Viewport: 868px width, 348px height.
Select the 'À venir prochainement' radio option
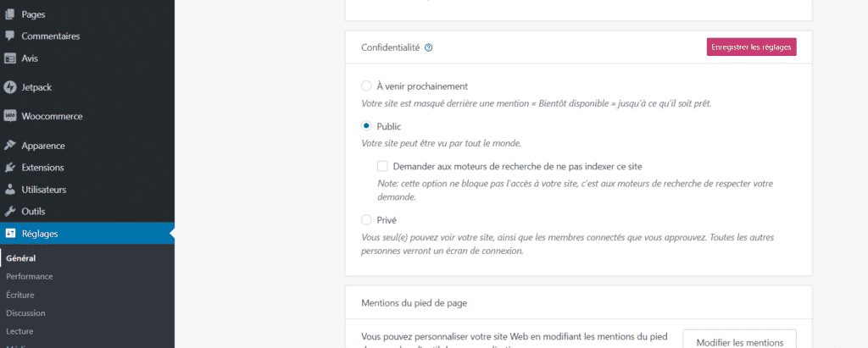click(x=366, y=86)
